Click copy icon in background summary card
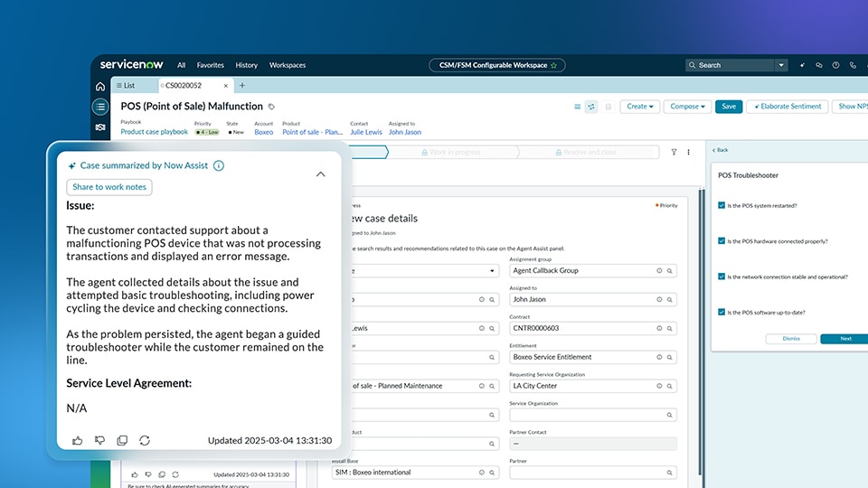868x488 pixels. (162, 474)
